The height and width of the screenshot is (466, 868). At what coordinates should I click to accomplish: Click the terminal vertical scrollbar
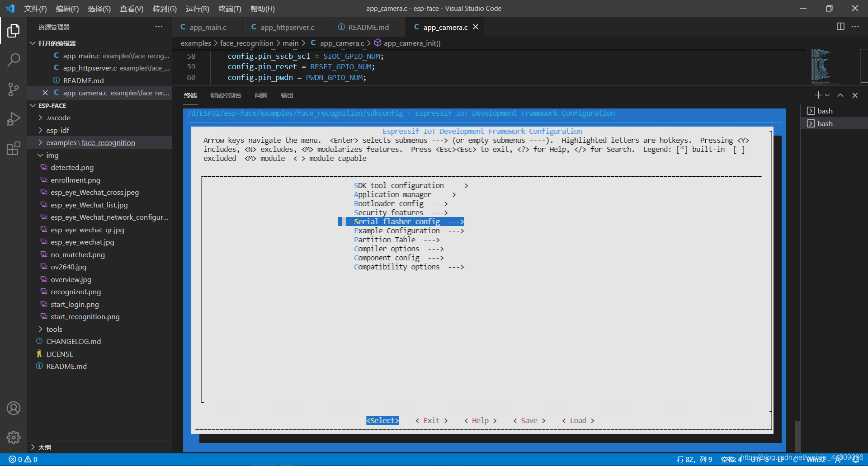[797, 436]
